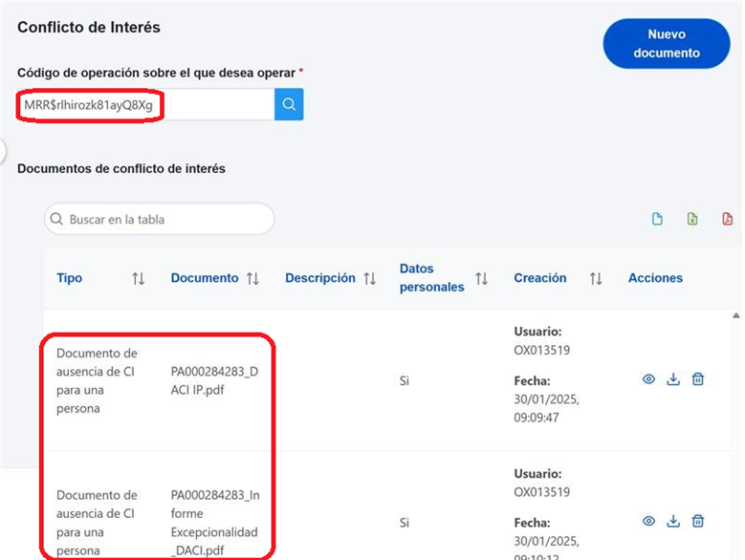
Task: Export table to Excel icon
Action: point(692,219)
